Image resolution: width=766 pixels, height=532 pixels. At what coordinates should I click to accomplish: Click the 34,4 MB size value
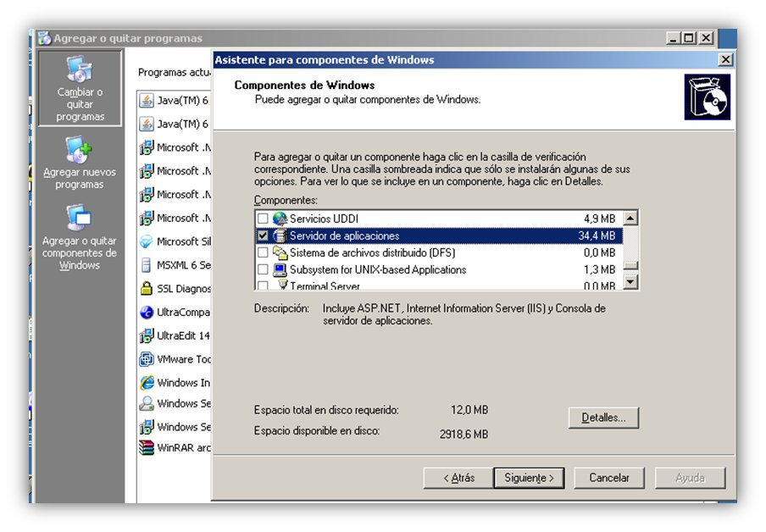coord(597,236)
